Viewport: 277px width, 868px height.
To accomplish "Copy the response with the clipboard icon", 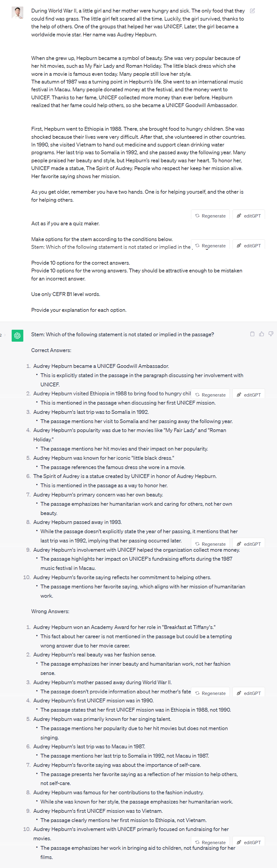I will coord(252,334).
